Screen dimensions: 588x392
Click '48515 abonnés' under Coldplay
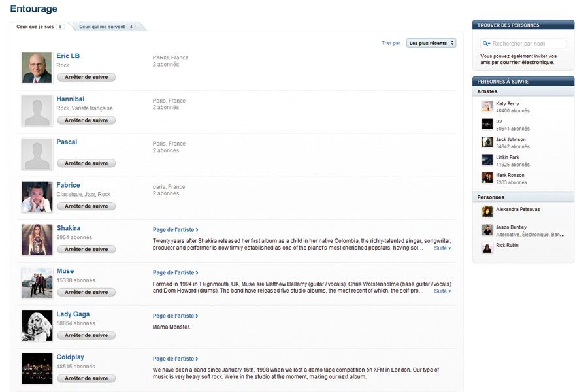(x=76, y=367)
